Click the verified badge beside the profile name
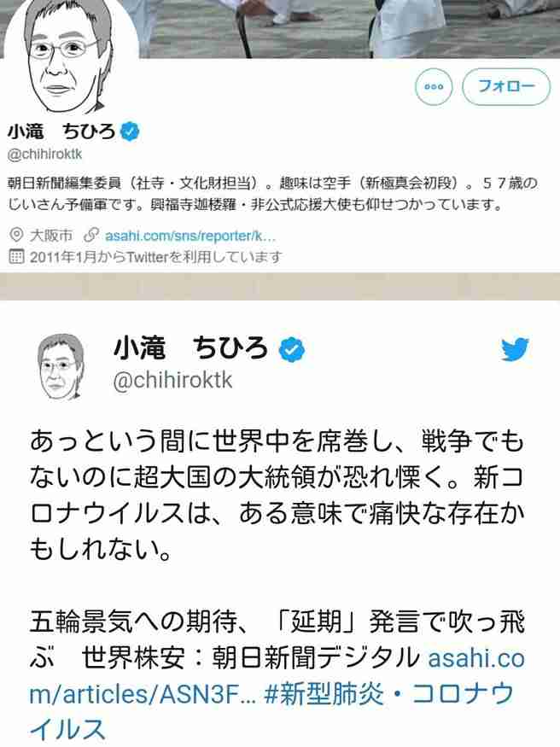The width and height of the screenshot is (560, 747). click(130, 131)
